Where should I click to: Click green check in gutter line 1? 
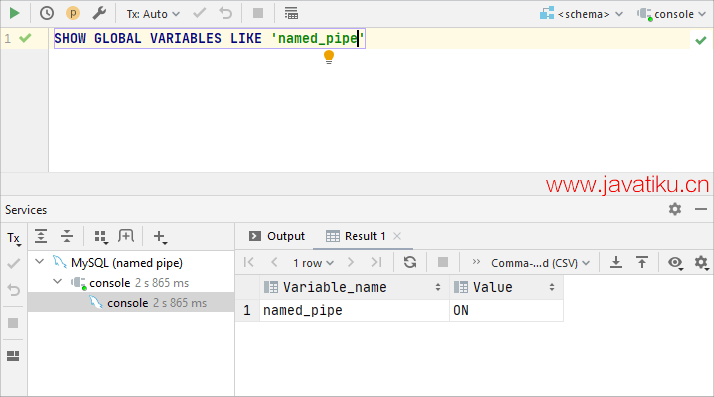(26, 38)
